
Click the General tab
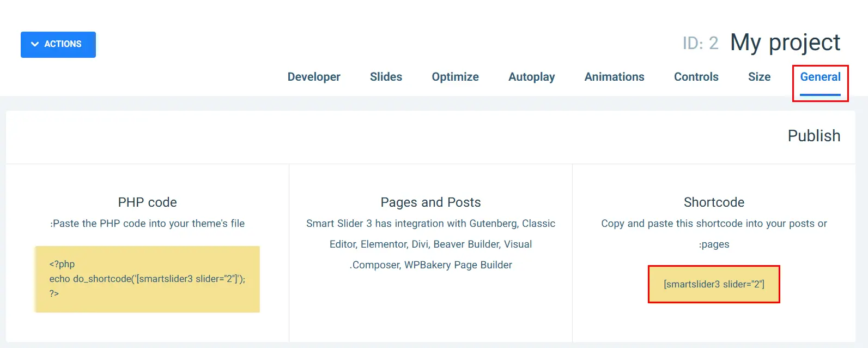821,77
